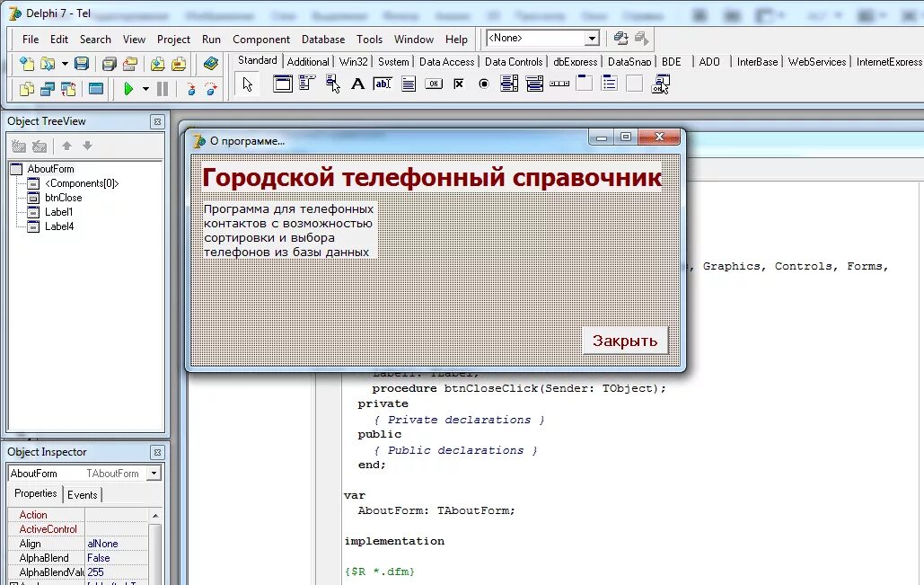Select the Memo component icon

[408, 84]
